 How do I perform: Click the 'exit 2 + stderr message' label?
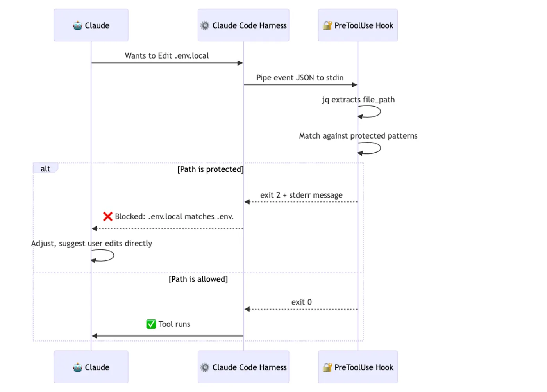(301, 195)
